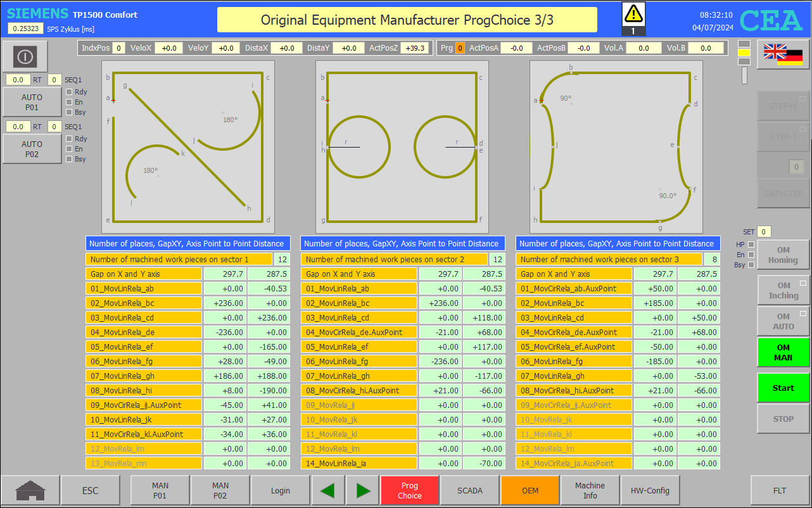Select the sector 3 path preview diagram
This screenshot has width=812, height=508.
[x=616, y=147]
